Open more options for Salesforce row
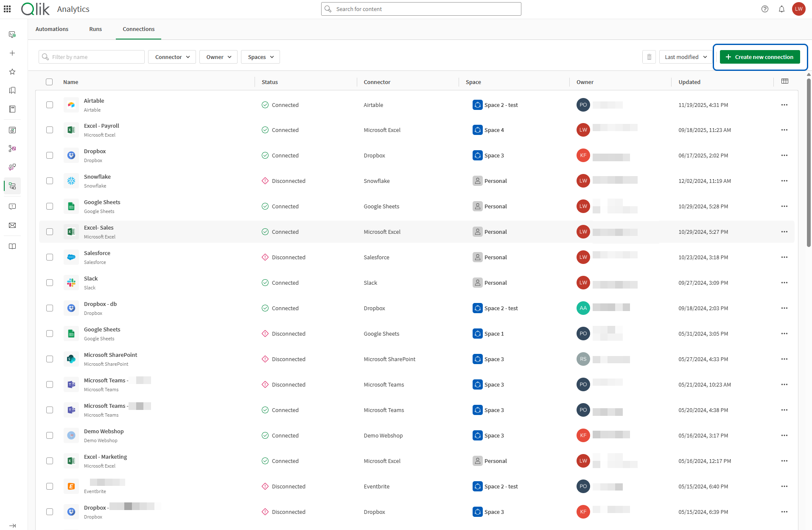 pos(784,257)
